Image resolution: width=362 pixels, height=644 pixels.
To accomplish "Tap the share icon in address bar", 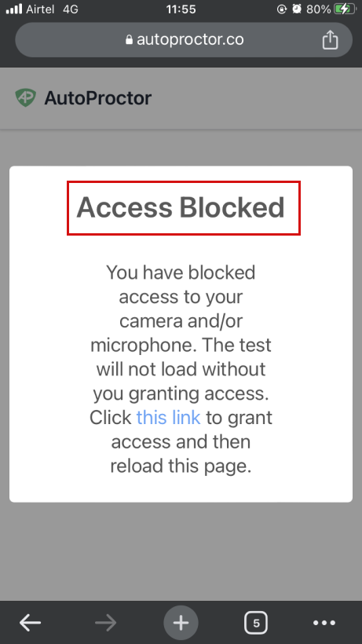I will (x=330, y=40).
